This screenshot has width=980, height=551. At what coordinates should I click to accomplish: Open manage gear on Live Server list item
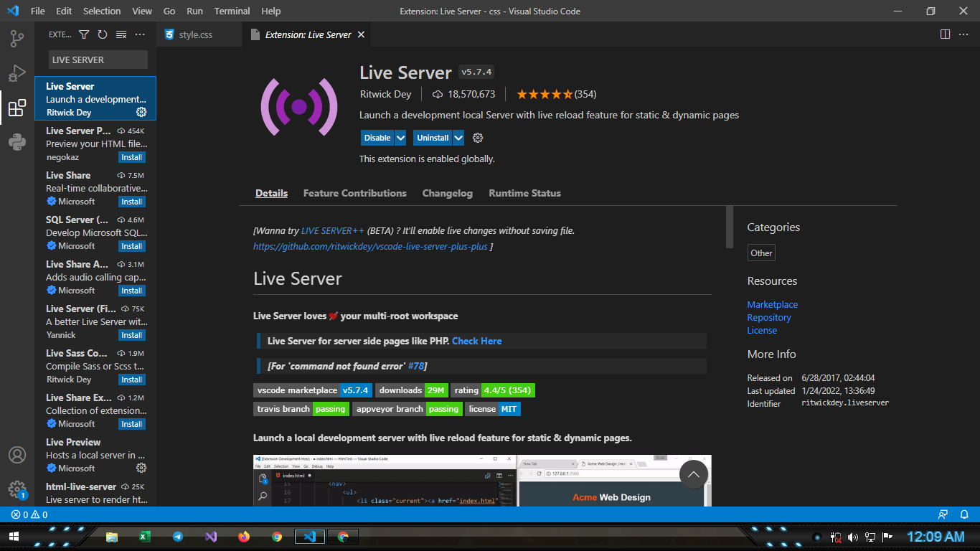pyautogui.click(x=141, y=113)
